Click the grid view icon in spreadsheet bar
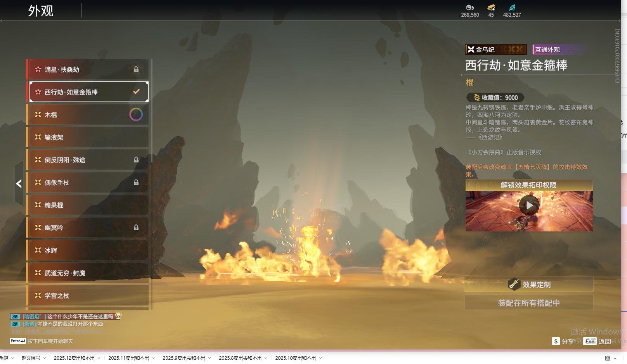Viewport: 627px width, 364px height. click(608, 358)
